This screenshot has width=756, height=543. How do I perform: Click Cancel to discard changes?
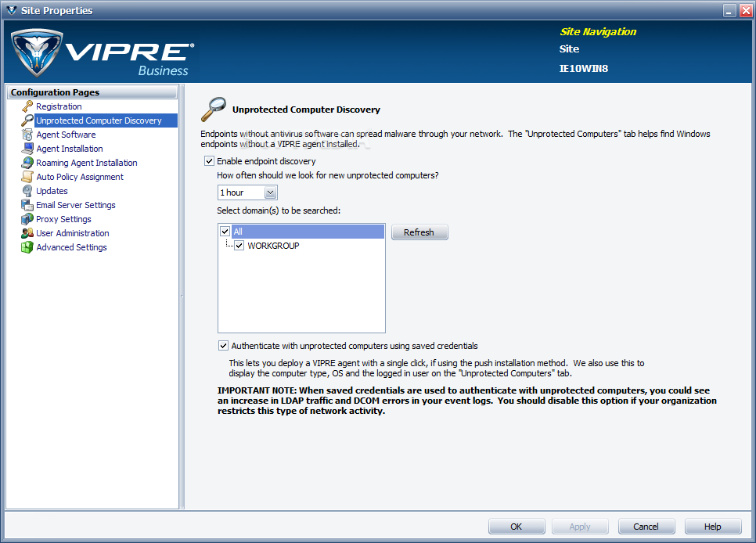click(646, 527)
